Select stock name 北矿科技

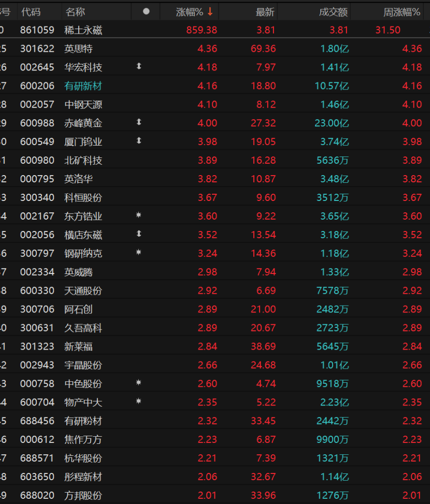point(83,161)
